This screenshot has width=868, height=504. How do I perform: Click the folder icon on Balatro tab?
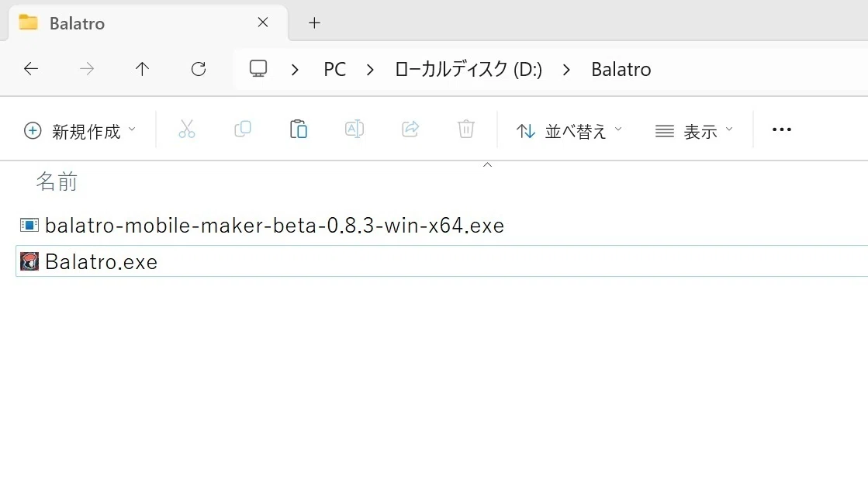click(x=28, y=22)
